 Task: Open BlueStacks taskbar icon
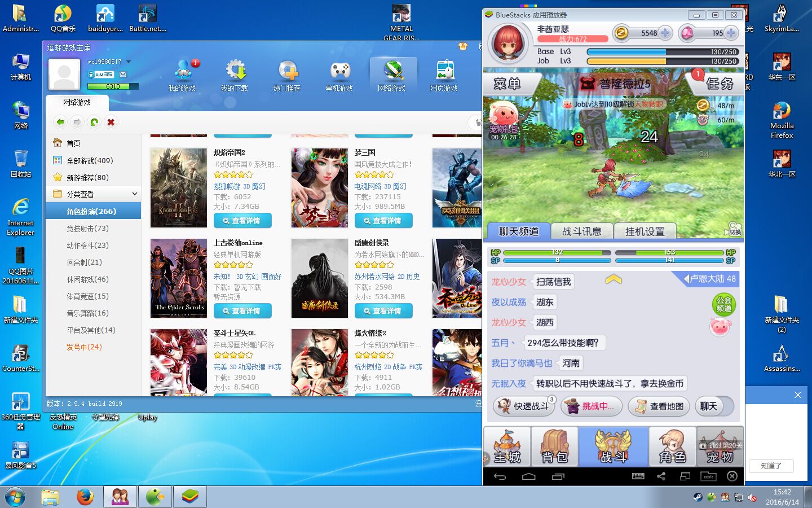190,497
